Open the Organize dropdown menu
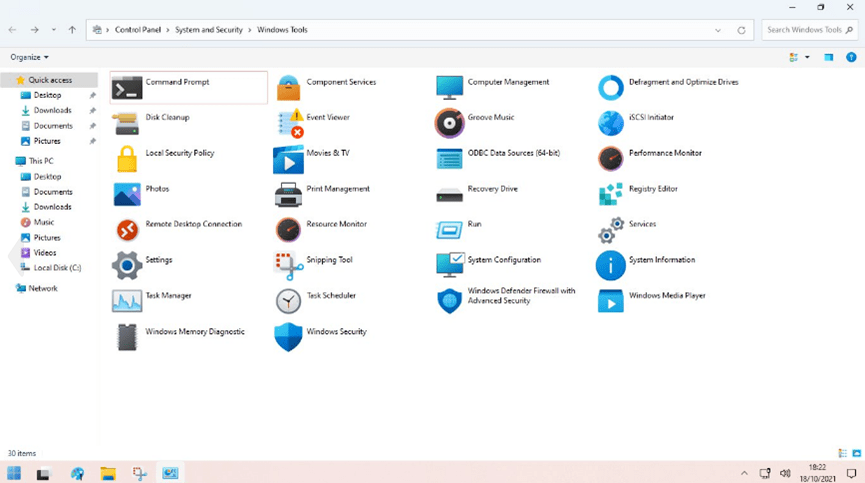This screenshot has width=865, height=483. click(x=29, y=58)
